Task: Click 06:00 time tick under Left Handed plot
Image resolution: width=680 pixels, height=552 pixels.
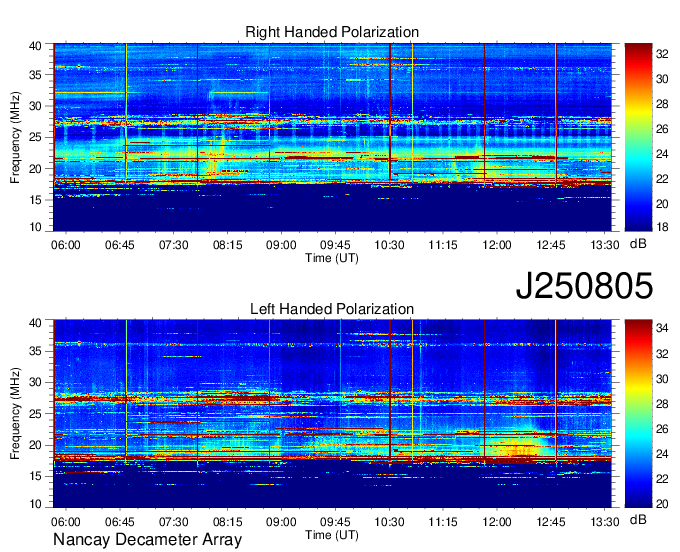Action: (65, 522)
